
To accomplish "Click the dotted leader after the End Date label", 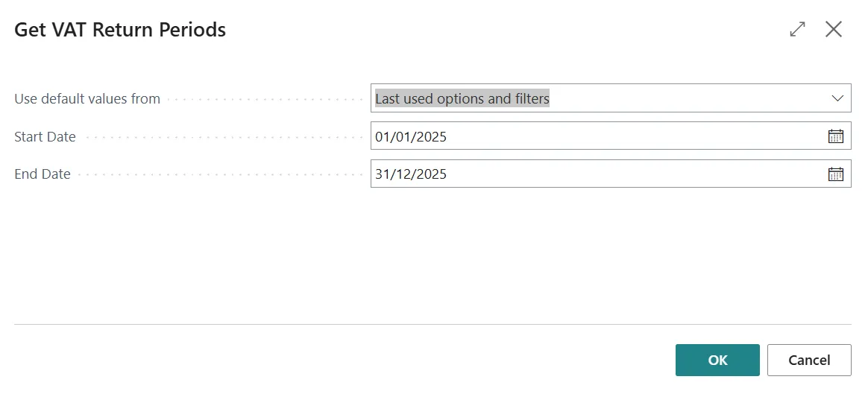I will (x=221, y=174).
